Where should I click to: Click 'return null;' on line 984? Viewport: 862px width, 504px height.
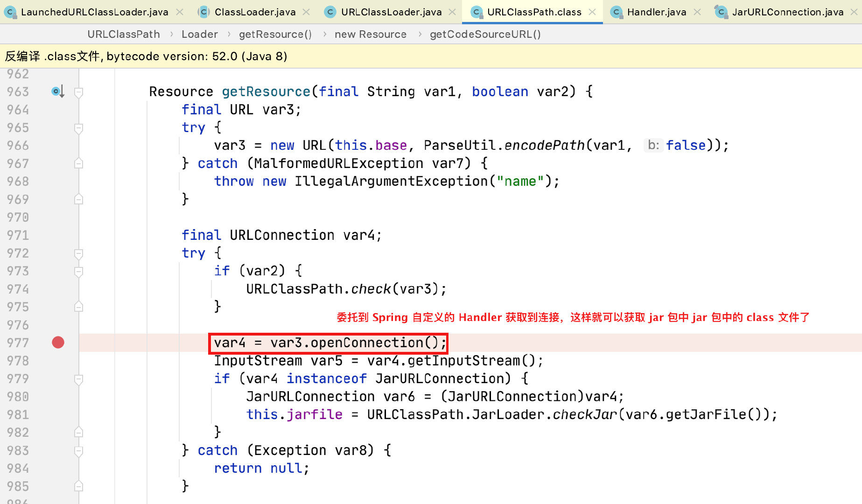click(x=261, y=468)
